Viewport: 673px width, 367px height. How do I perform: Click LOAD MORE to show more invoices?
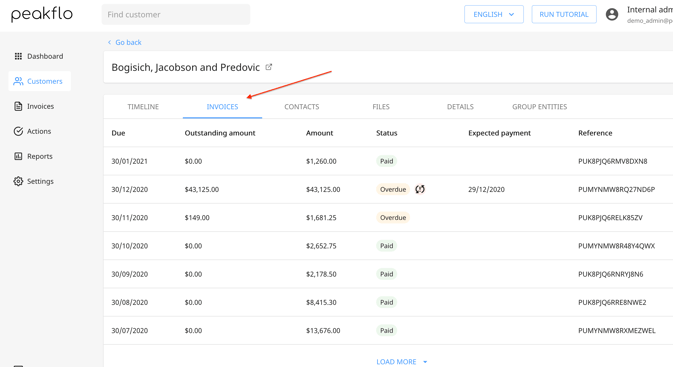(396, 362)
